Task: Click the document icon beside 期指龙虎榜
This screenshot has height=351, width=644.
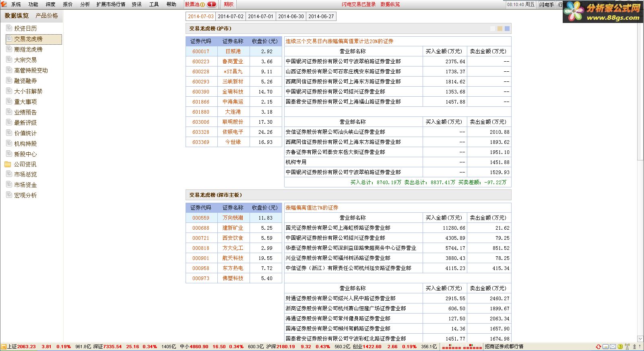Action: coord(9,49)
